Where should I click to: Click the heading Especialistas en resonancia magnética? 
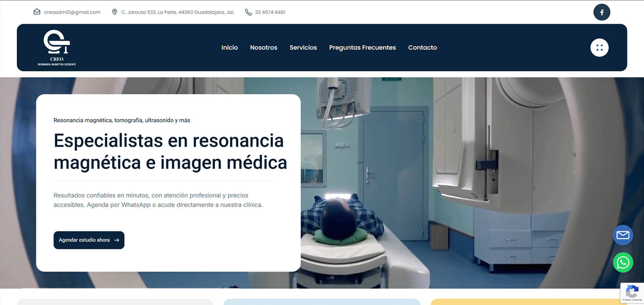point(170,151)
